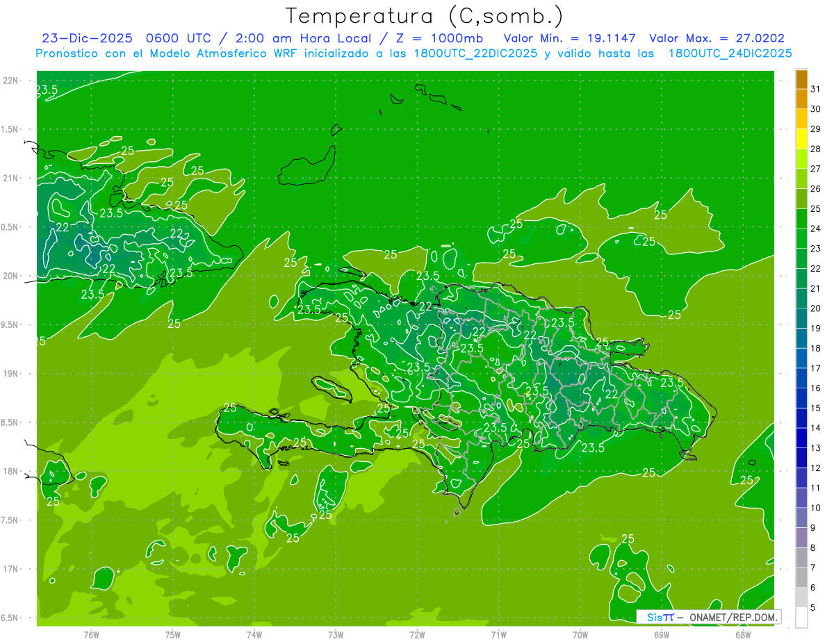The image size is (834, 644).
Task: Select the colorbar scale label '12'
Action: [816, 468]
